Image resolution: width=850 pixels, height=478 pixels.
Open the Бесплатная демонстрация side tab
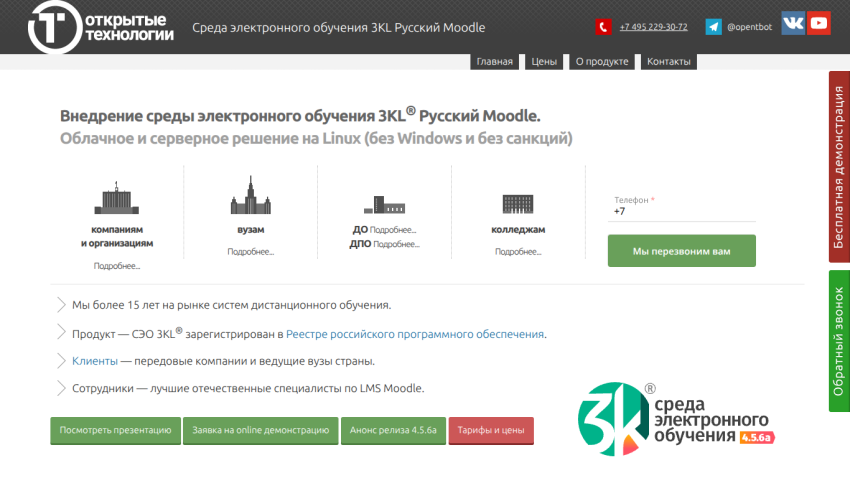click(839, 167)
